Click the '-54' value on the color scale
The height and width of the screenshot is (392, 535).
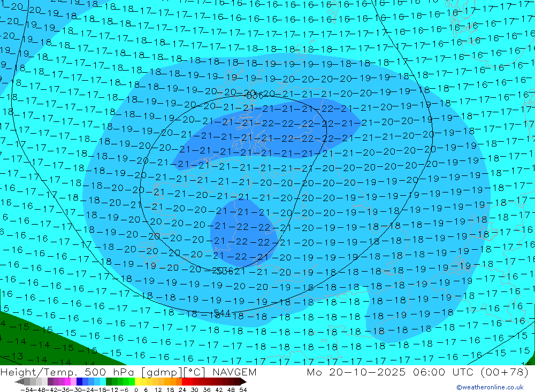click(27, 390)
